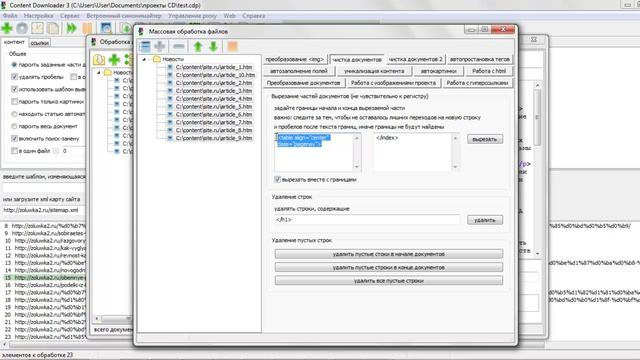Screen dimensions: 640x360
Task: Open Файл menu
Action: [10, 16]
